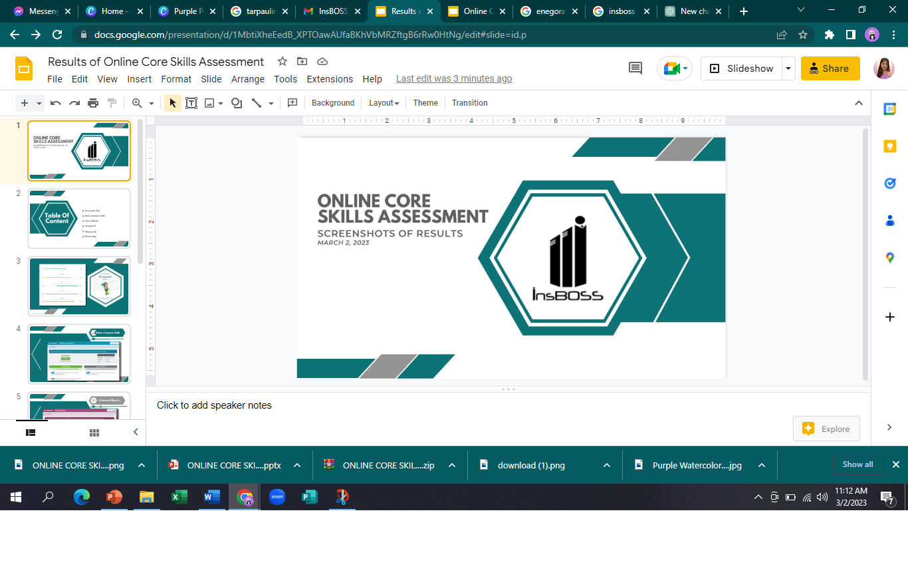Open 'Last edit was 3 minutes ago' link
Viewport: 908px width, 588px height.
pyautogui.click(x=454, y=79)
